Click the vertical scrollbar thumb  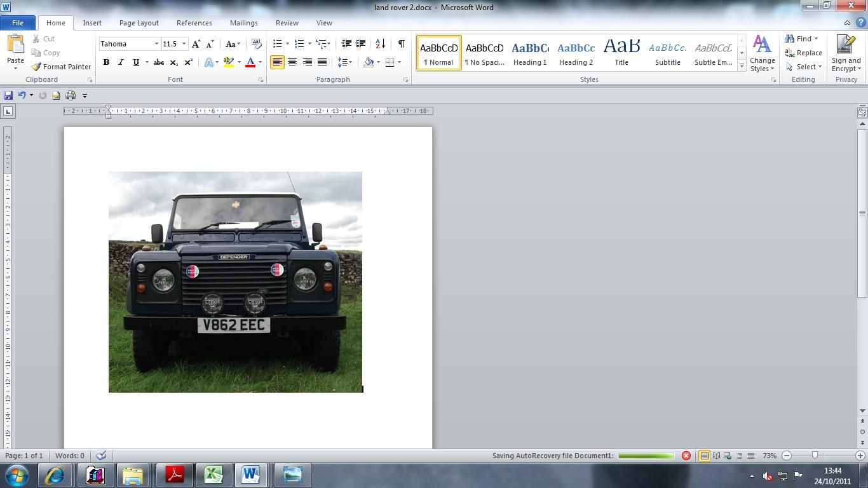(x=862, y=213)
